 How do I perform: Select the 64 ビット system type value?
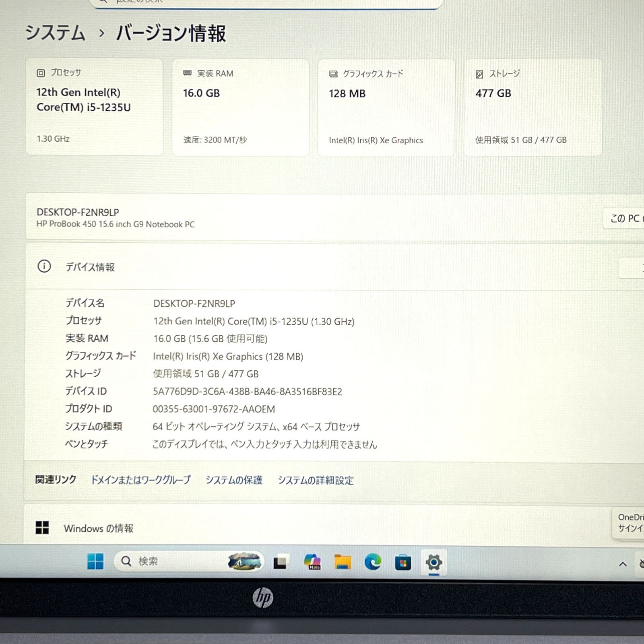coord(256,427)
